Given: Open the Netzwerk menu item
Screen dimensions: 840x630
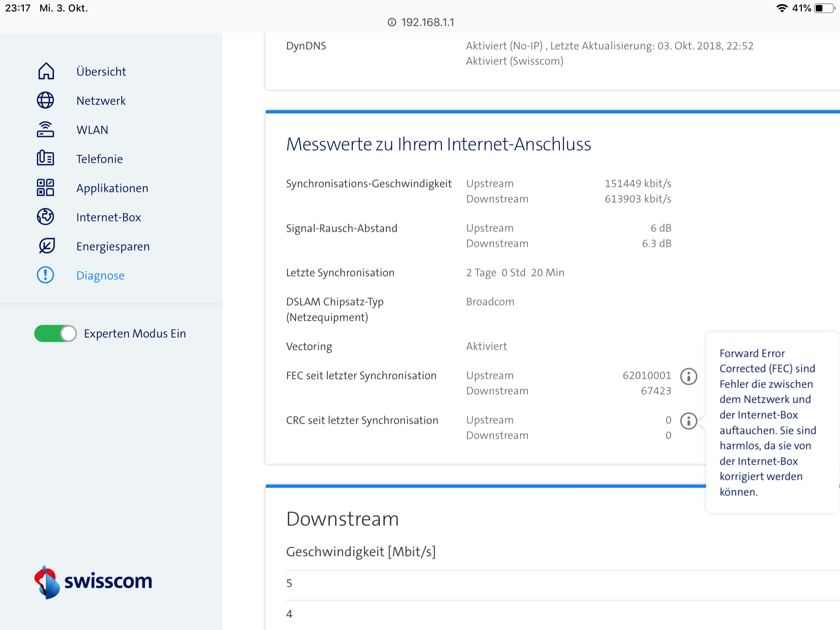Looking at the screenshot, I should click(x=101, y=101).
